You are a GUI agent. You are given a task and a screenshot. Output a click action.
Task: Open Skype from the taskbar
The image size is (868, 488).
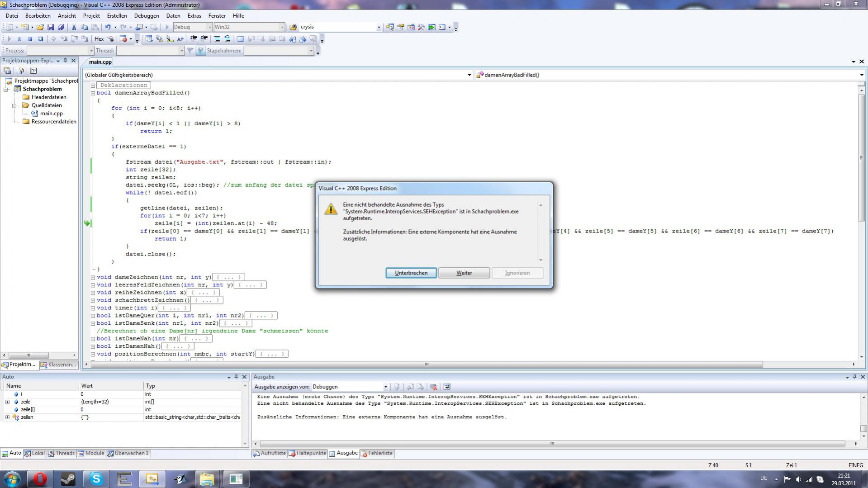tap(96, 479)
